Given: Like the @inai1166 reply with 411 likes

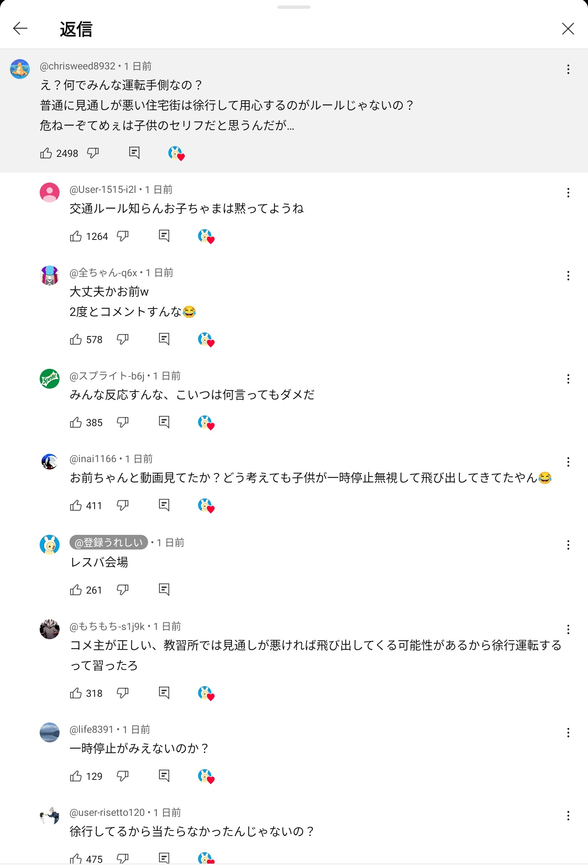Looking at the screenshot, I should [76, 505].
